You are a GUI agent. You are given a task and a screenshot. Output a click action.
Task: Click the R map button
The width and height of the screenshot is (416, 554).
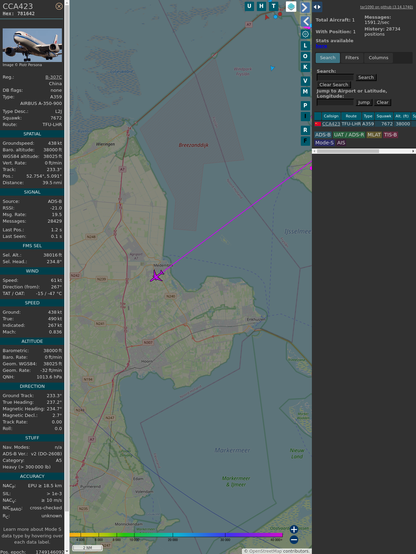coord(305,130)
